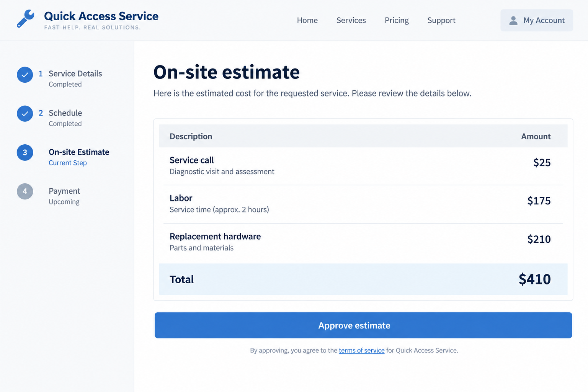Click 'Diagnostic visit and assessment' text
The image size is (588, 392).
(x=222, y=171)
